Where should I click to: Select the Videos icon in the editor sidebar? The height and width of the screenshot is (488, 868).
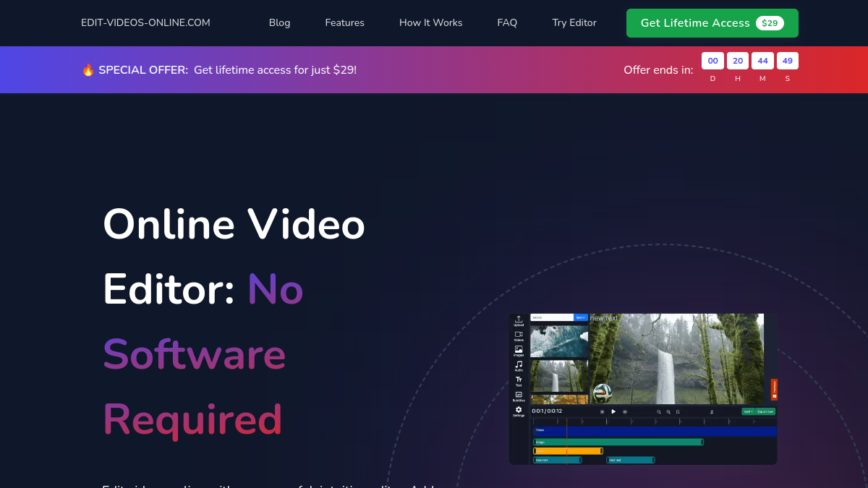tap(519, 334)
